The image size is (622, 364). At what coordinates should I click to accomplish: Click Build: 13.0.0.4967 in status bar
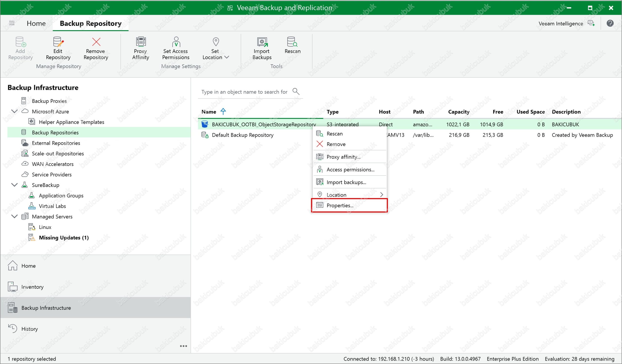click(x=460, y=359)
